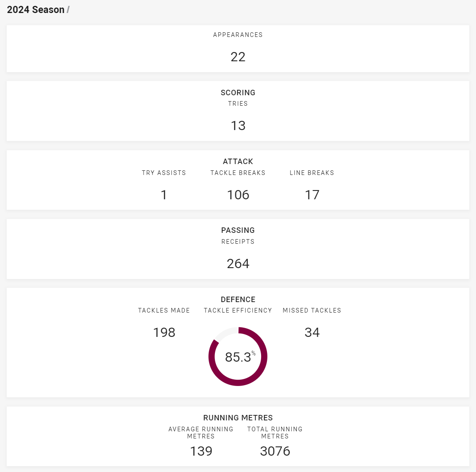Click the Try Assists label
This screenshot has width=476, height=472.
(164, 173)
